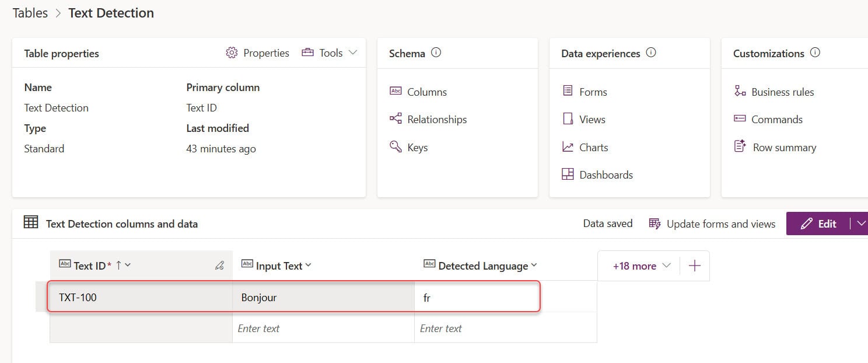This screenshot has width=868, height=363.
Task: Open the Forms link
Action: tap(593, 92)
